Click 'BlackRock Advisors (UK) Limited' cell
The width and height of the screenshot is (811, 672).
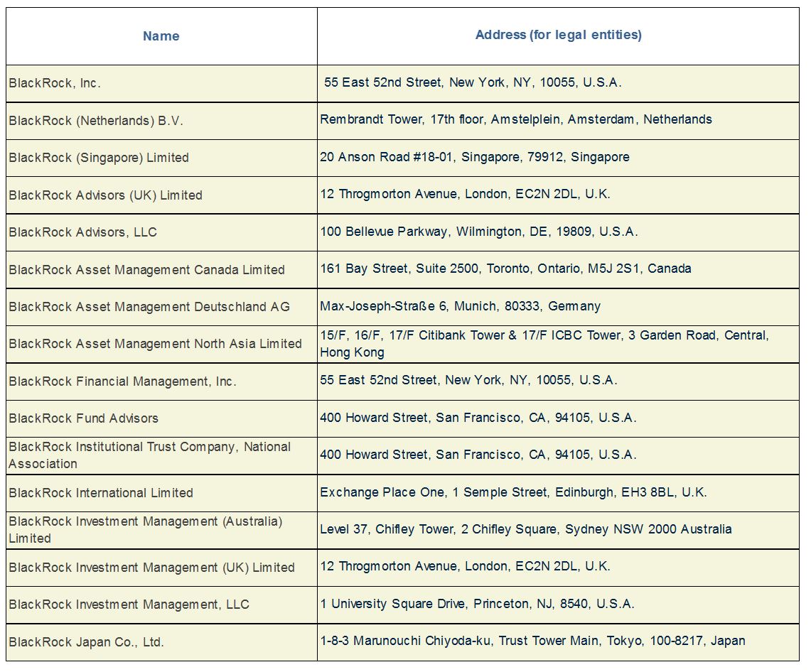(x=161, y=195)
